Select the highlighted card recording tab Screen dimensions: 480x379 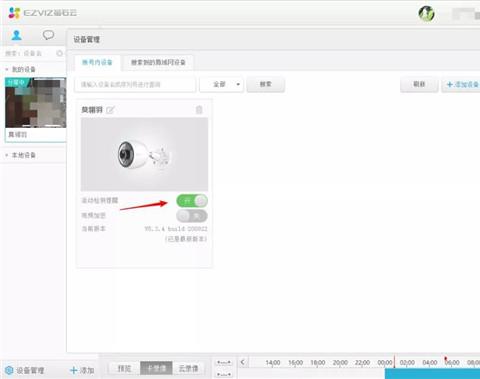click(156, 368)
